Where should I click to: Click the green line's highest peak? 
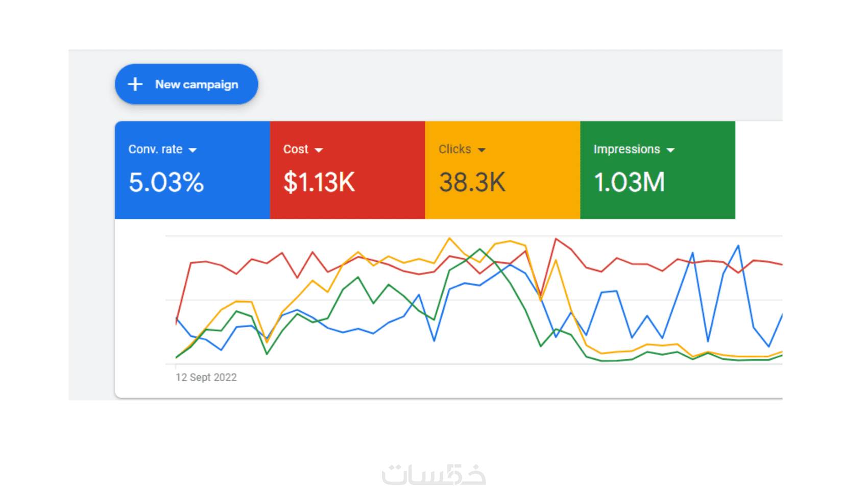[480, 249]
